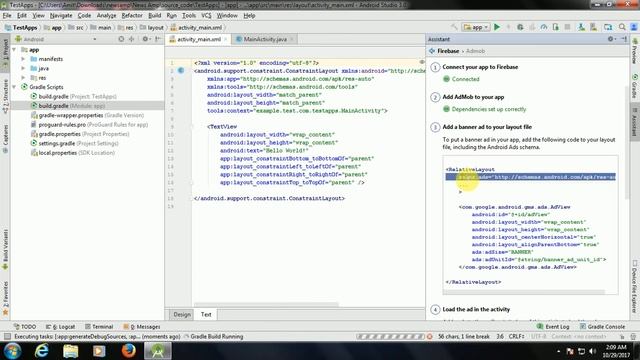Open the VCS menu

pyautogui.click(x=206, y=16)
